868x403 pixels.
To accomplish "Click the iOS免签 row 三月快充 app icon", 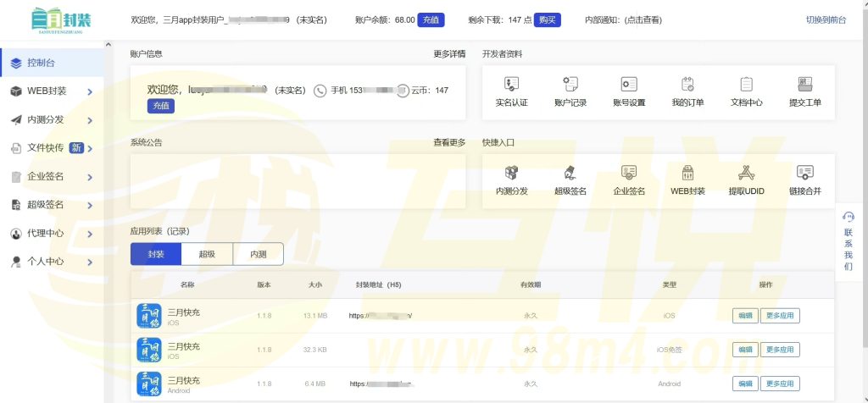I will click(x=149, y=350).
